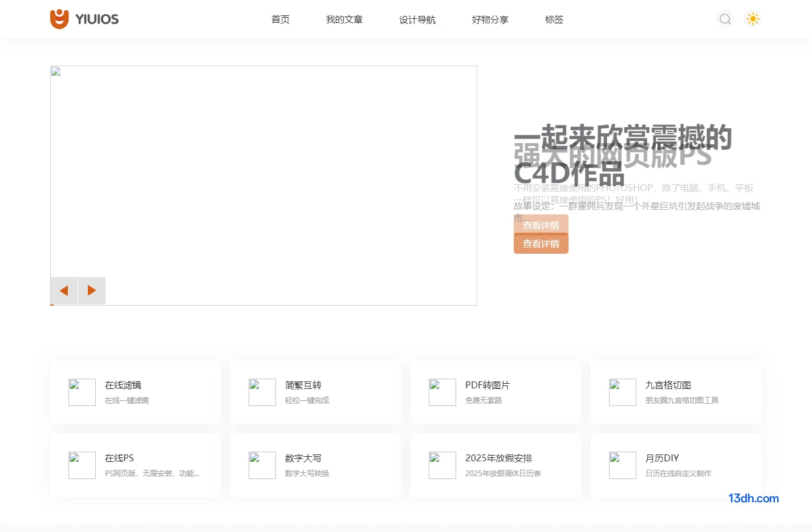Open the search magnifier icon
The height and width of the screenshot is (532, 812).
click(725, 19)
